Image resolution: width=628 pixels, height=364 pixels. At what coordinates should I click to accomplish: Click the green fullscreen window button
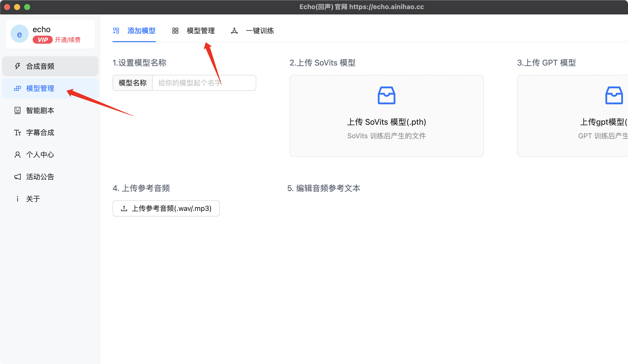click(x=27, y=7)
